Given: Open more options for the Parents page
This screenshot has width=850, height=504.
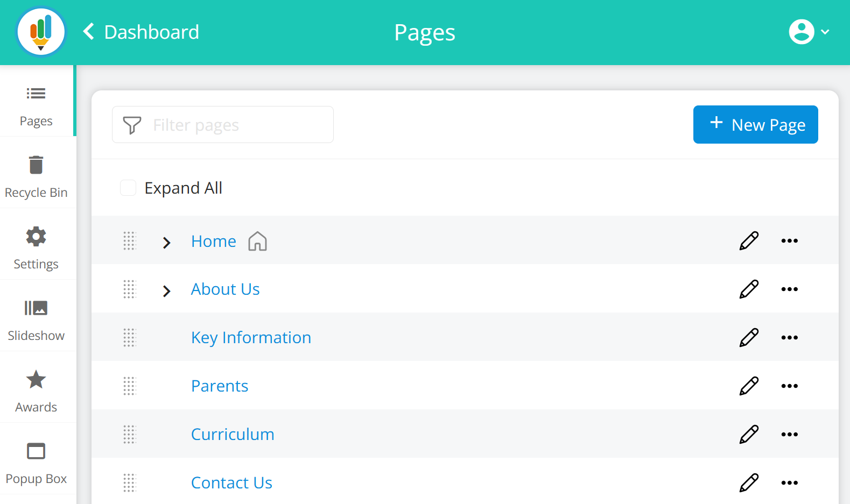Looking at the screenshot, I should 789,386.
